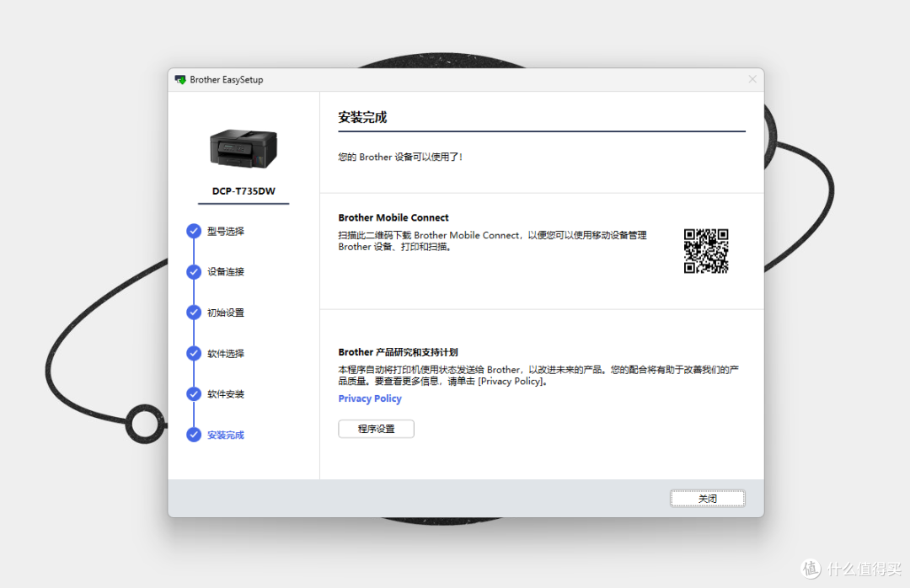This screenshot has width=910, height=588.
Task: Click the DCP-T735DW model name
Action: 244,191
